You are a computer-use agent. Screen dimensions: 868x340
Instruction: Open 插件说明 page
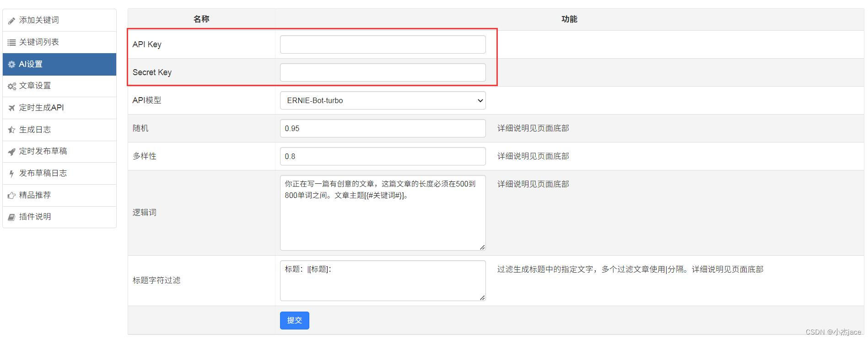(59, 217)
